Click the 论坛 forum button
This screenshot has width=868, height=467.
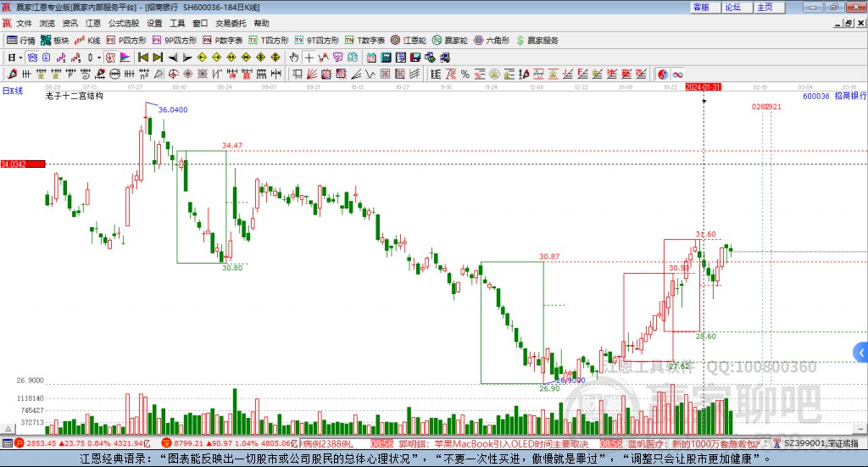pos(737,7)
